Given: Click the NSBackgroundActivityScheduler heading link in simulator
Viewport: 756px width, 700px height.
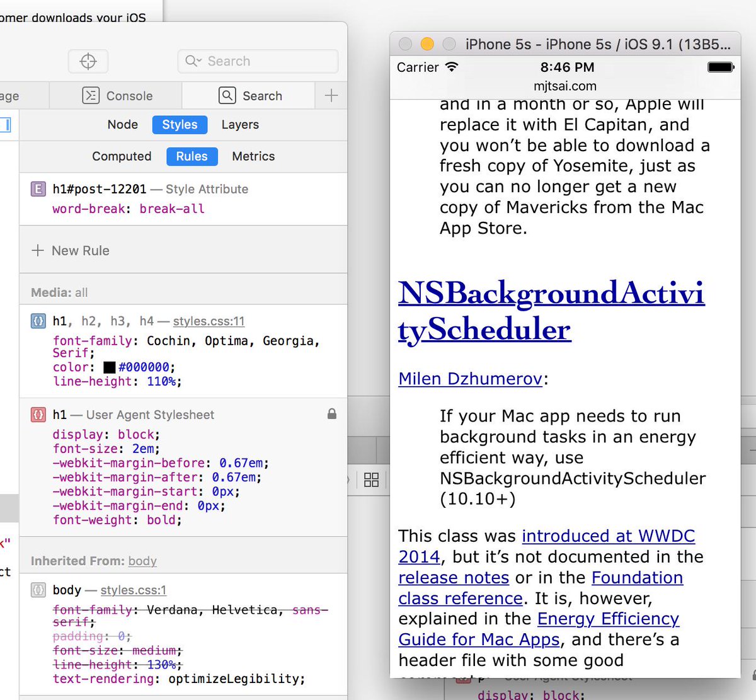Looking at the screenshot, I should point(551,311).
